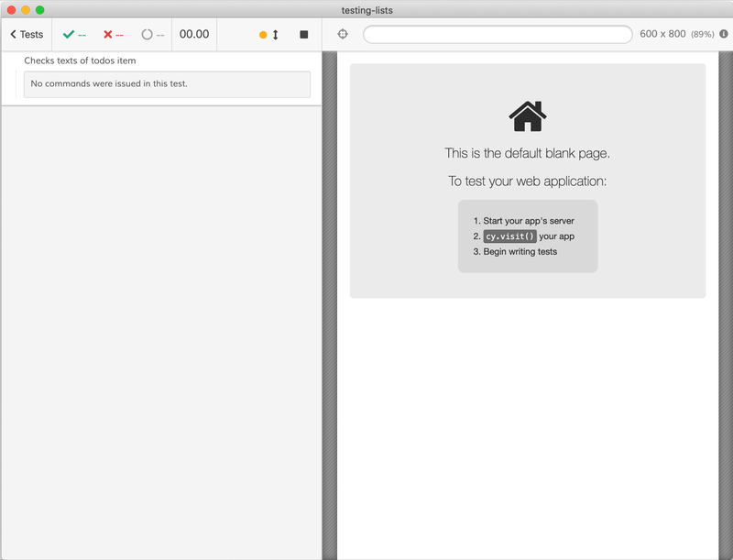Screen dimensions: 733x560
Task: Close the testing-lists window
Action: 12,10
